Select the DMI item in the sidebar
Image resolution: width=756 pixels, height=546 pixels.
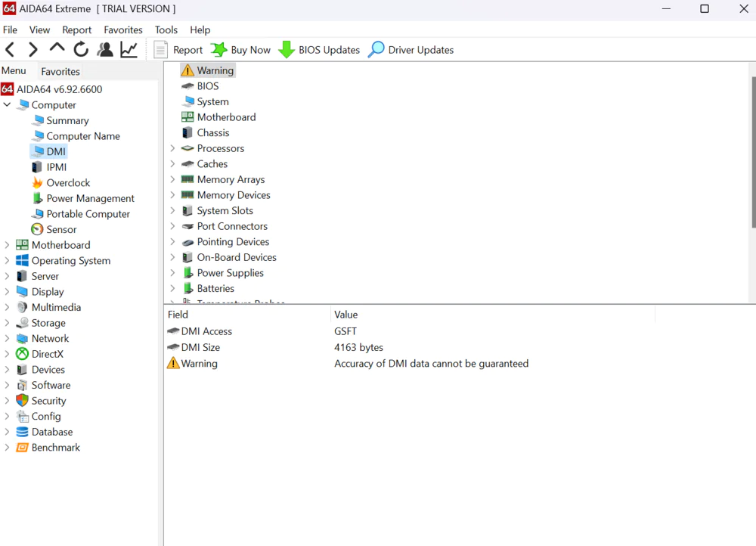(x=56, y=151)
